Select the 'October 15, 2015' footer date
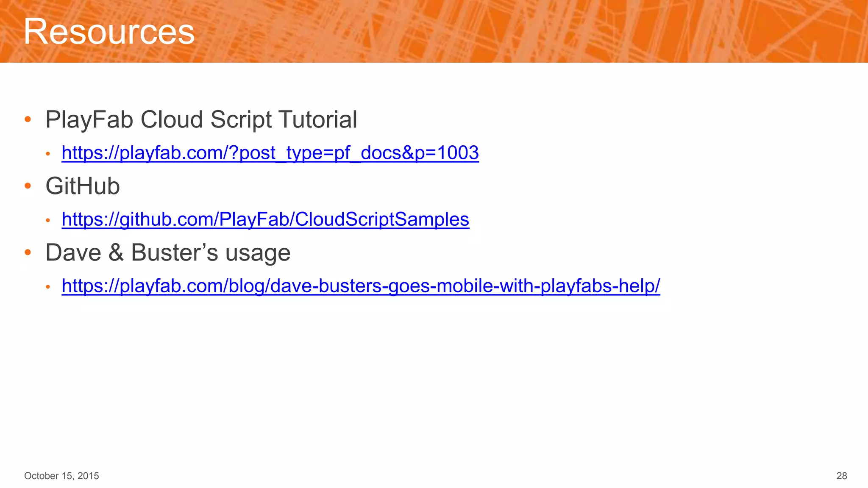The image size is (868, 488). click(61, 476)
